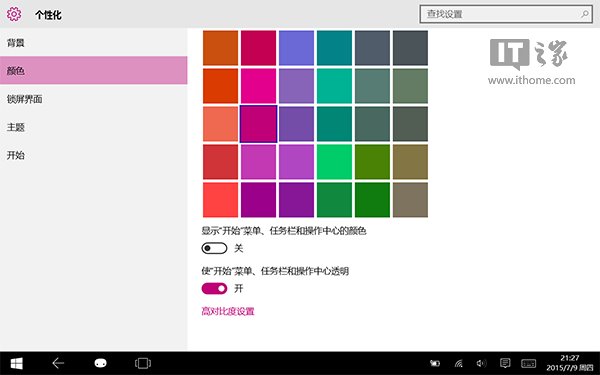Open the touch keyboard tray icon
Viewport: 600px width, 375px height.
click(x=528, y=363)
